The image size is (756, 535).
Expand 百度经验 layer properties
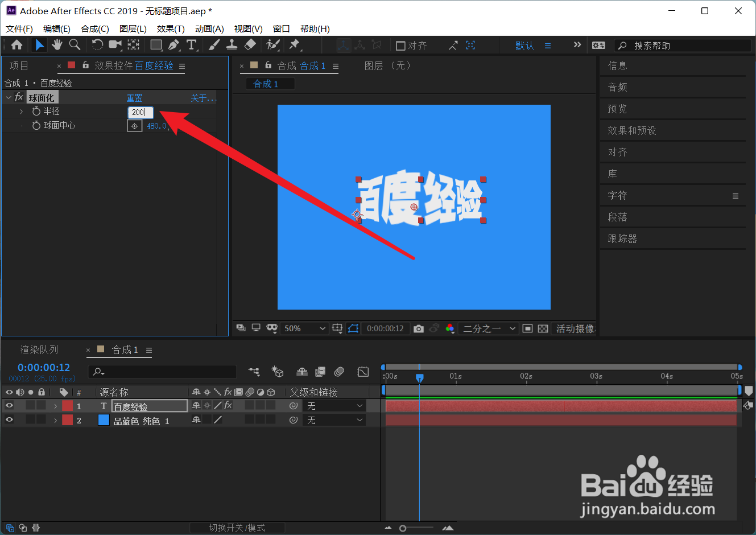point(55,406)
